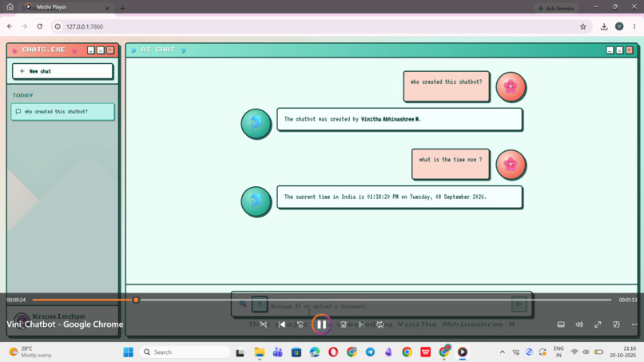
Task: Open File Explorer from the taskbar
Action: pos(259,352)
